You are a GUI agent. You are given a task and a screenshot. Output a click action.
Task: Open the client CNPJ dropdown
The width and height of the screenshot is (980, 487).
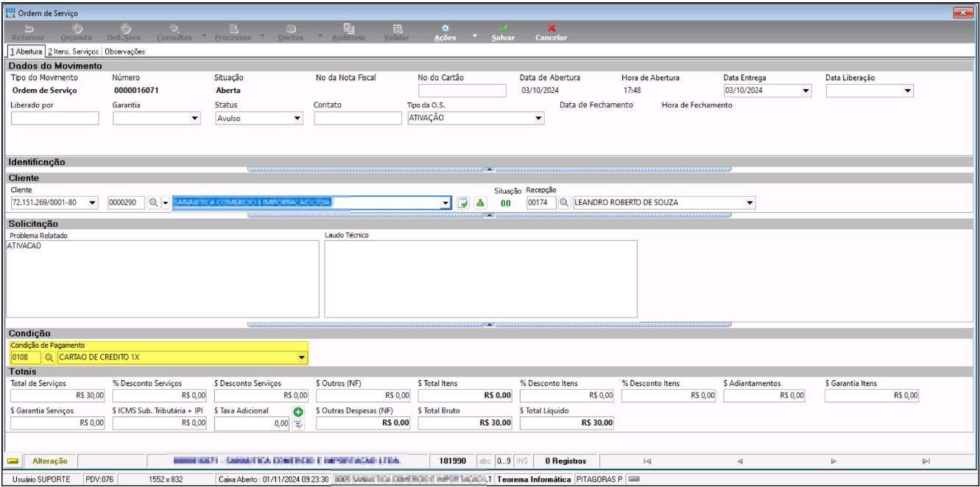coord(92,203)
